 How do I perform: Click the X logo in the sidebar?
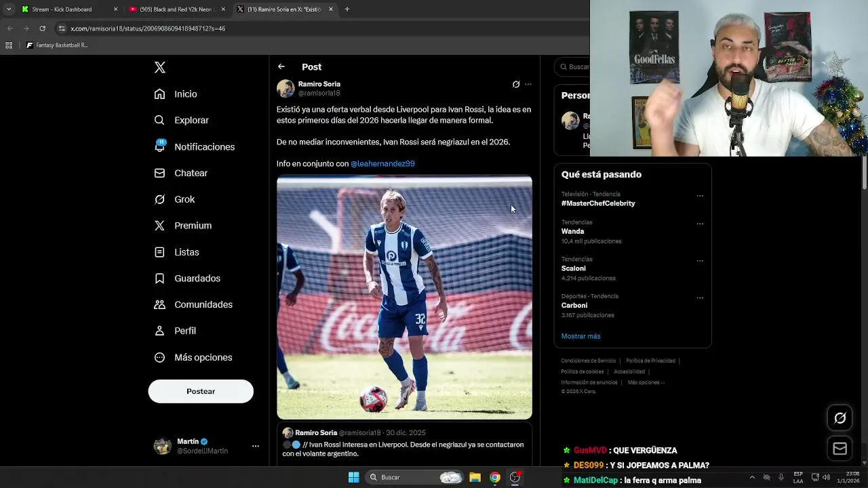click(159, 67)
